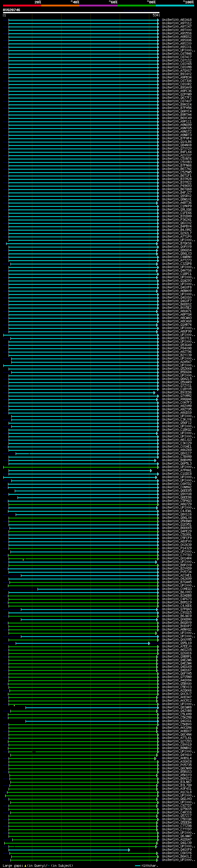
Task: Select hit UniRef100_Q4GXG1
Action: [x=177, y=721]
